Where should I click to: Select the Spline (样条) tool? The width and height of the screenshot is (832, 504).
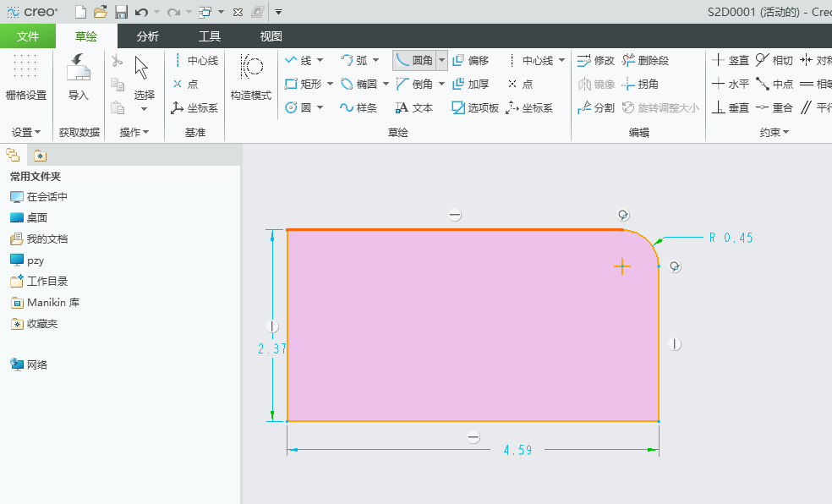(359, 107)
